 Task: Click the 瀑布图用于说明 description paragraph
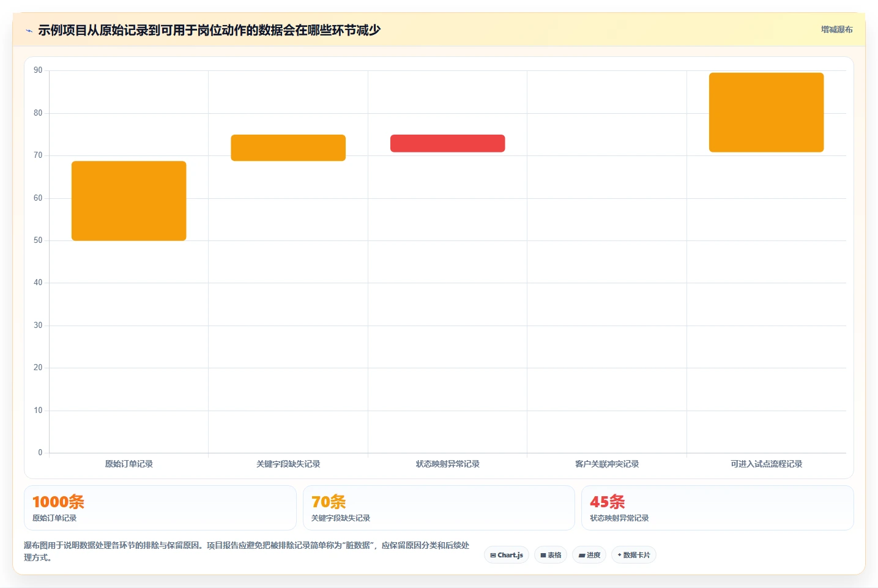click(247, 551)
